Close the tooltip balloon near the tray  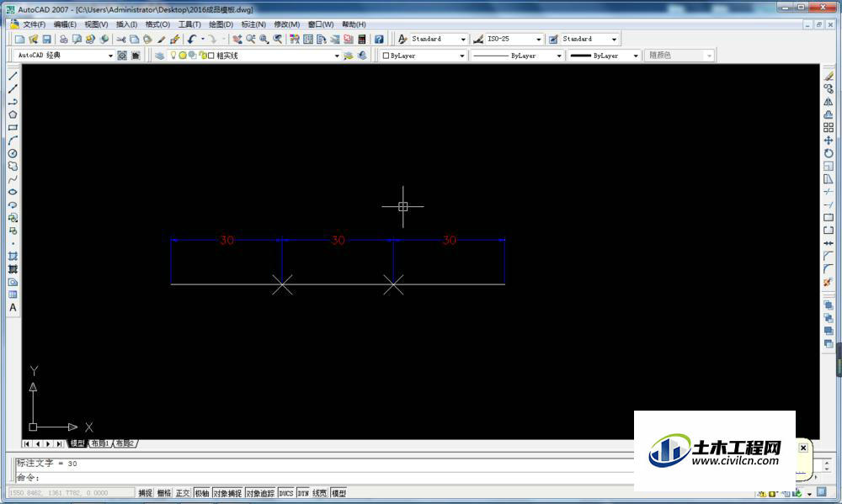click(802, 448)
